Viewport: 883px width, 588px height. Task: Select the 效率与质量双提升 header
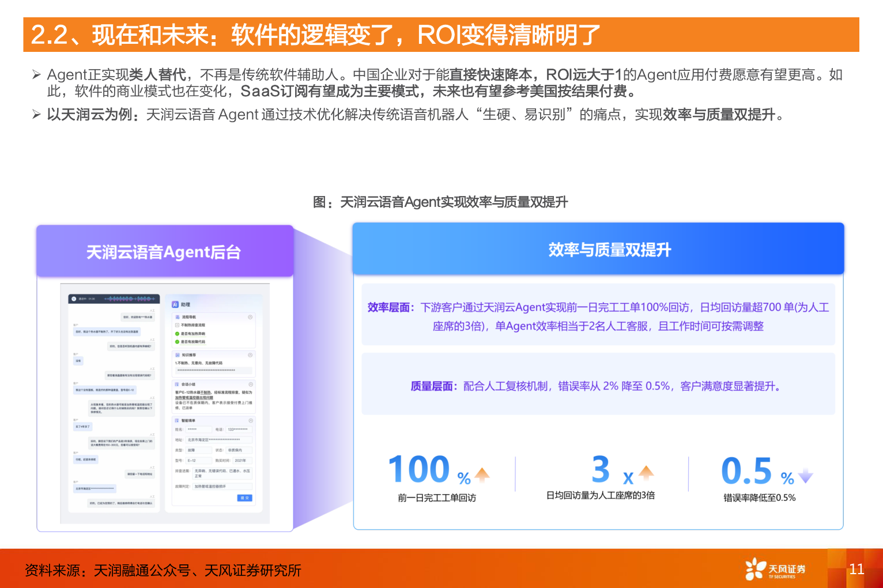(x=609, y=248)
